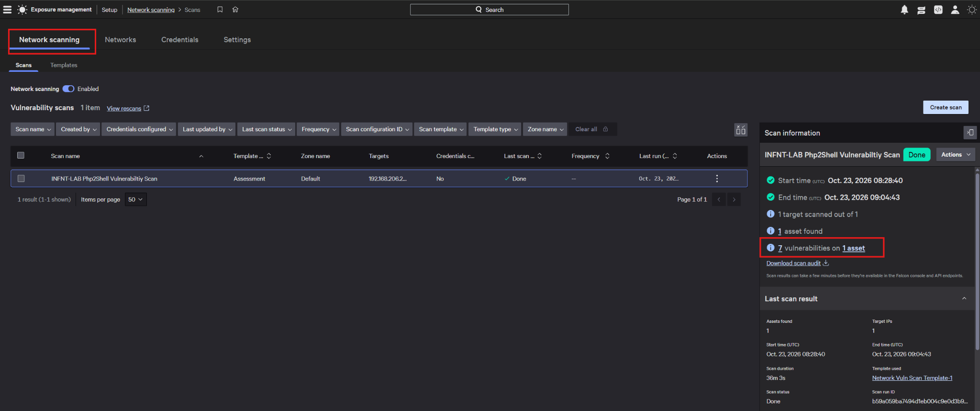
Task: Click the download icon next to Download scan audit
Action: pyautogui.click(x=826, y=263)
